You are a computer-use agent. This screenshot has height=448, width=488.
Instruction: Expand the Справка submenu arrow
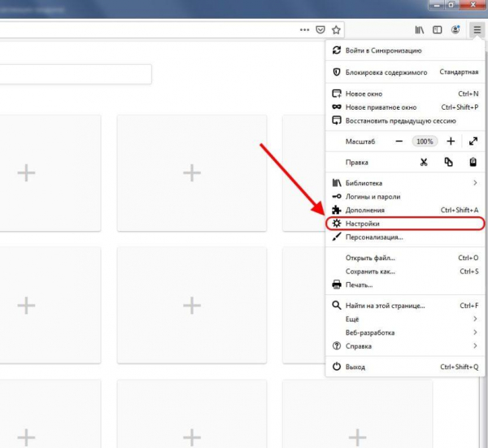pyautogui.click(x=475, y=346)
